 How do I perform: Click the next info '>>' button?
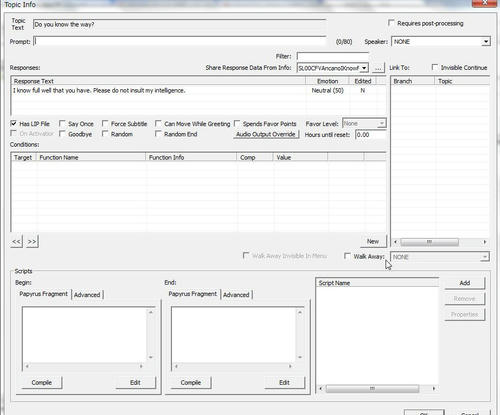(x=32, y=242)
